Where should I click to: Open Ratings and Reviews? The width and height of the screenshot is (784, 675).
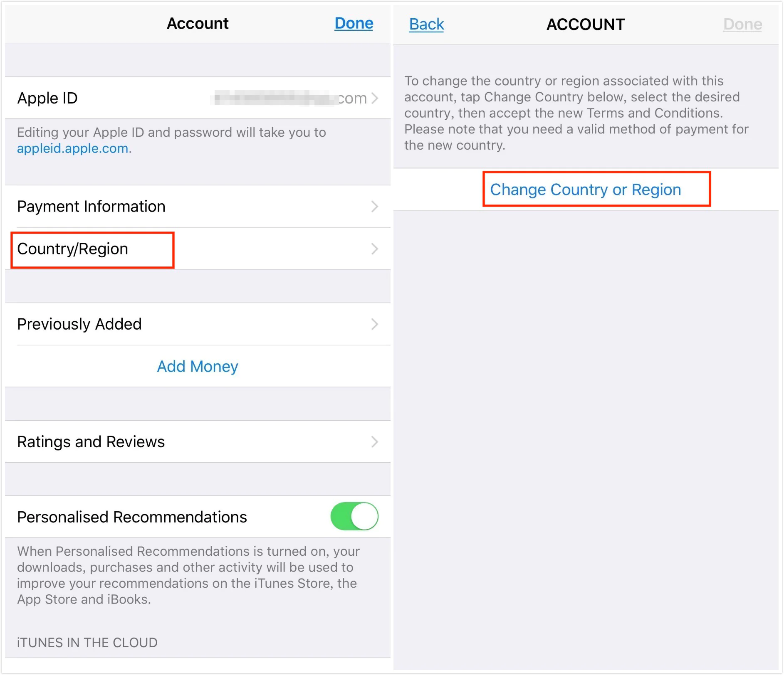91,442
